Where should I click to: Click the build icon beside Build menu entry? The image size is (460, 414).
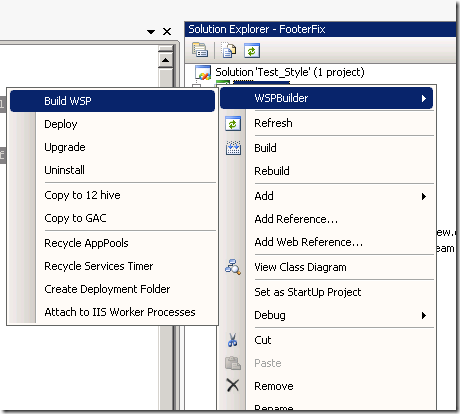pos(233,148)
